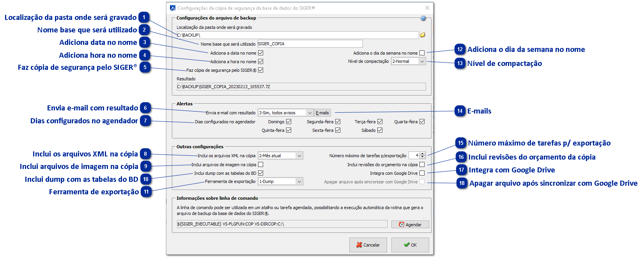Open 'Ferramenta de exportação' dropdown
This screenshot has width=644, height=261.
coord(281,181)
